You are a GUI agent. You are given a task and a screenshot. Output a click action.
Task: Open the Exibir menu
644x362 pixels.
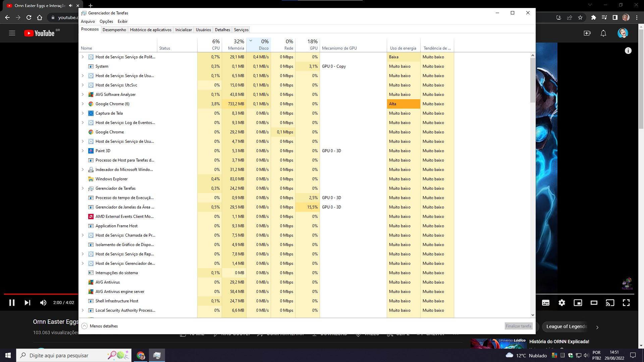pyautogui.click(x=122, y=21)
